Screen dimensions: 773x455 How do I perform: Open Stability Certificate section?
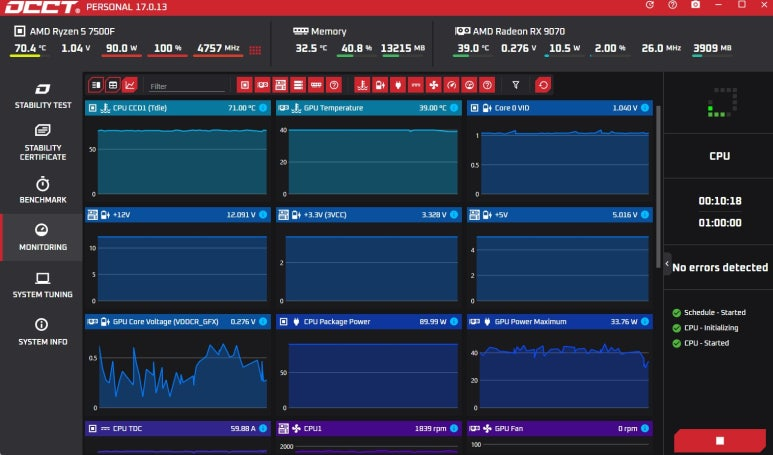pyautogui.click(x=42, y=142)
